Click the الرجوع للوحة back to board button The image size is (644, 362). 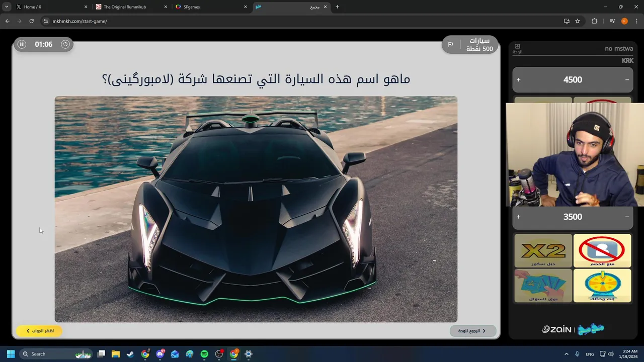tap(472, 331)
